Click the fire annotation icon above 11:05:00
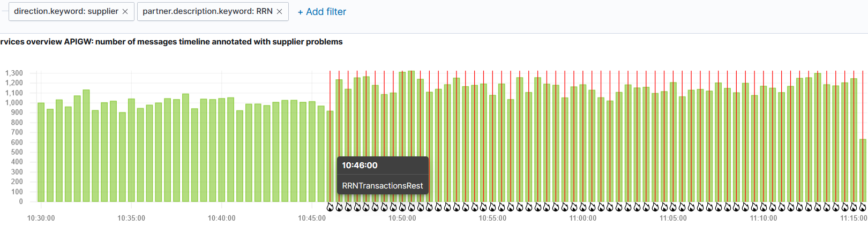 [x=674, y=207]
